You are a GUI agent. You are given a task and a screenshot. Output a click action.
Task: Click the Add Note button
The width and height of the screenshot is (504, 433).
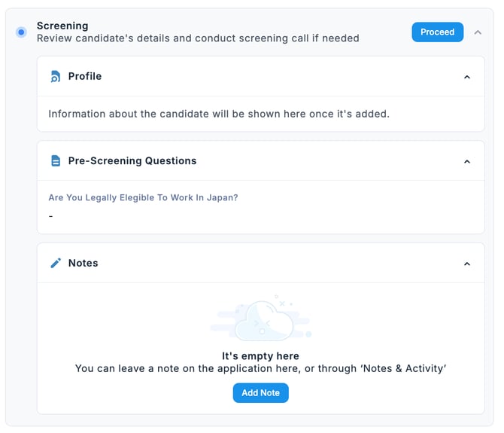pos(260,393)
